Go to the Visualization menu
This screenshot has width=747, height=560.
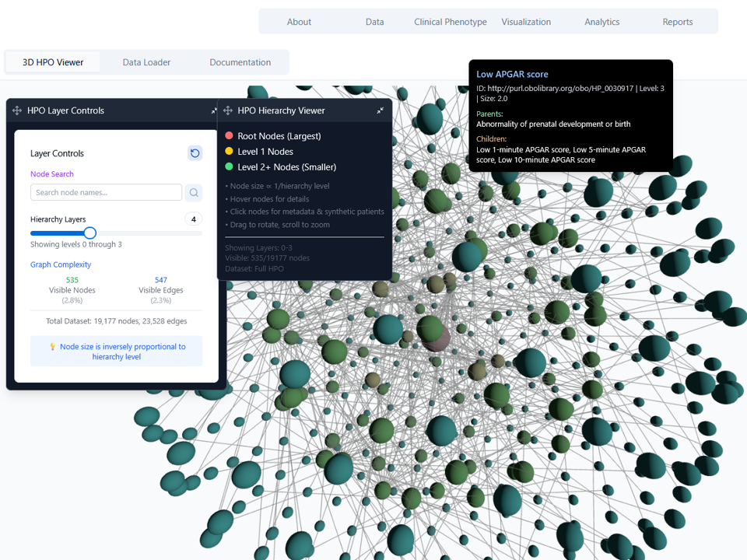[526, 22]
